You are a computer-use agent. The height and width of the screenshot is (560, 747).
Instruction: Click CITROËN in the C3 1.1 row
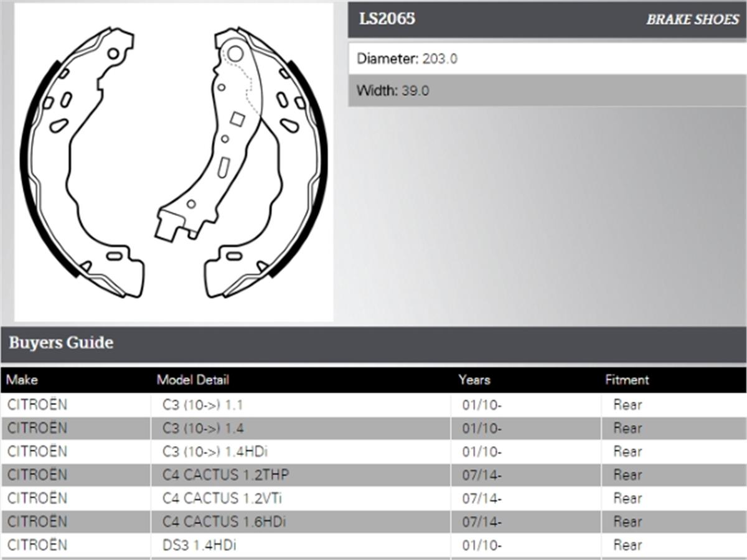(x=37, y=404)
